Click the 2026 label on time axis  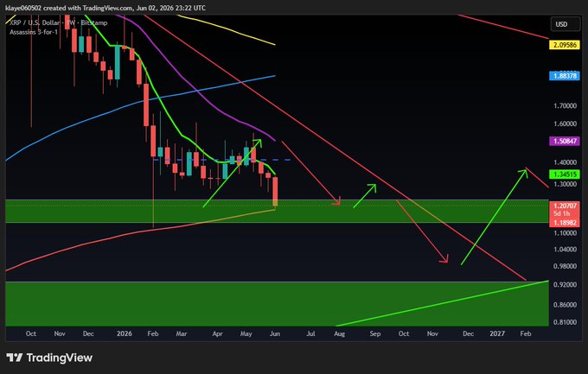point(125,334)
